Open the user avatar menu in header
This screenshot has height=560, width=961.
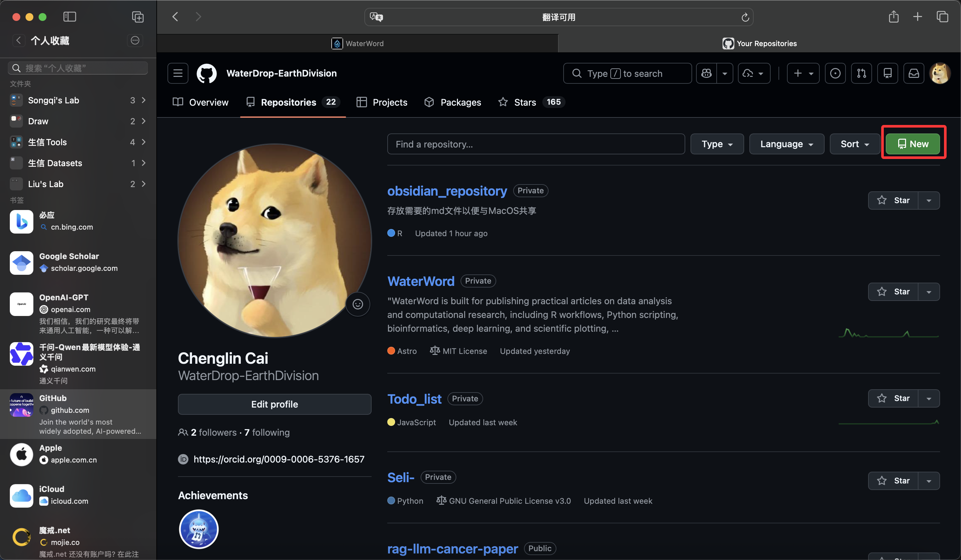[x=940, y=73]
